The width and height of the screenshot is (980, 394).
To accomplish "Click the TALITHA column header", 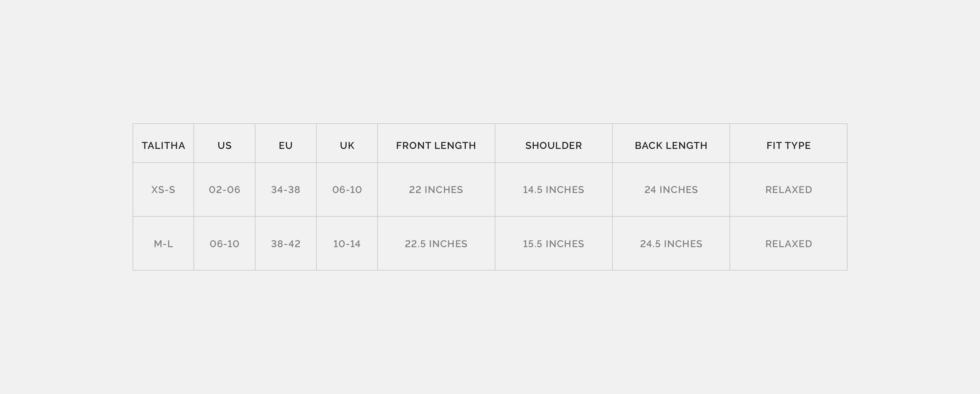I will click(x=163, y=145).
